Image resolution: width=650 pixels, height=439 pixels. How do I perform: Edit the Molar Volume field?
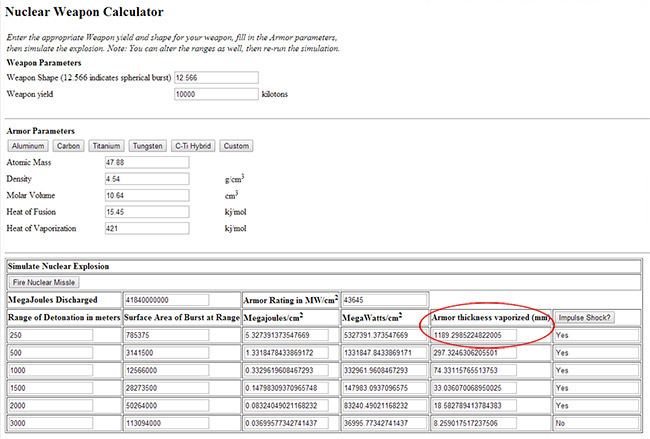point(146,195)
